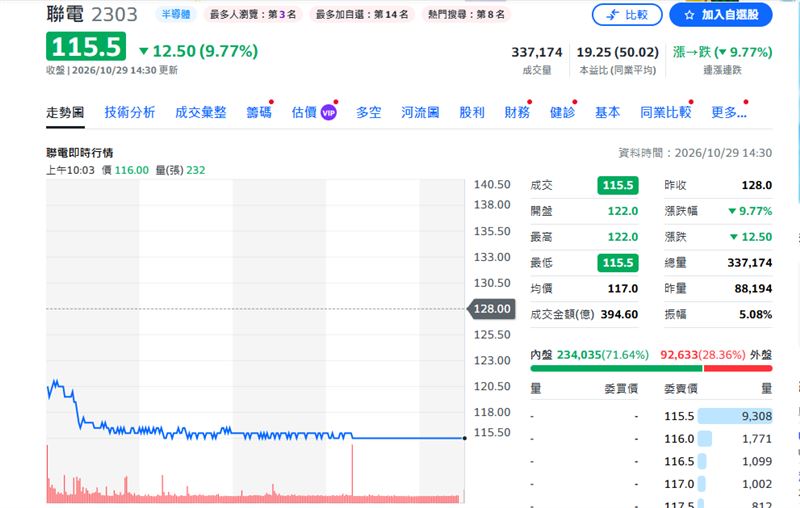Image resolution: width=800 pixels, height=508 pixels.
Task: Add stock via 加入自選股 button
Action: [721, 15]
